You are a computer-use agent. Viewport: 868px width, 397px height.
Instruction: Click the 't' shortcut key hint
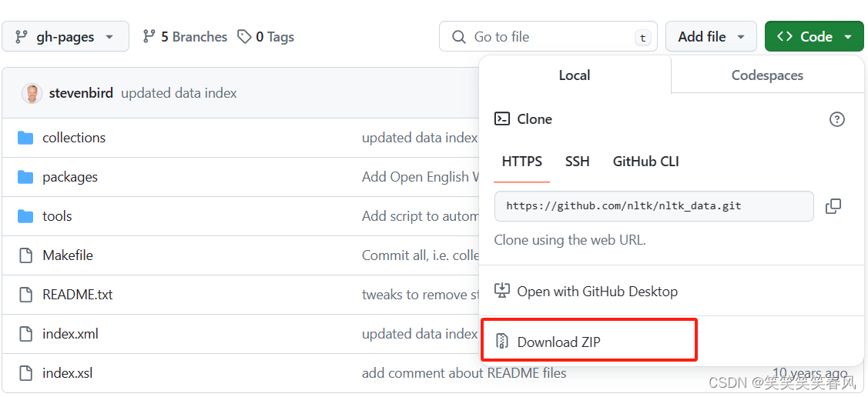pyautogui.click(x=642, y=37)
